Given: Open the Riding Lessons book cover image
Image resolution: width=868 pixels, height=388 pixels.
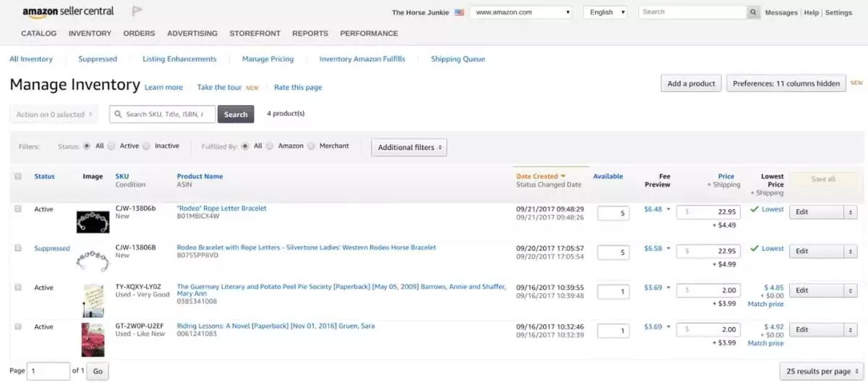Looking at the screenshot, I should (x=93, y=339).
